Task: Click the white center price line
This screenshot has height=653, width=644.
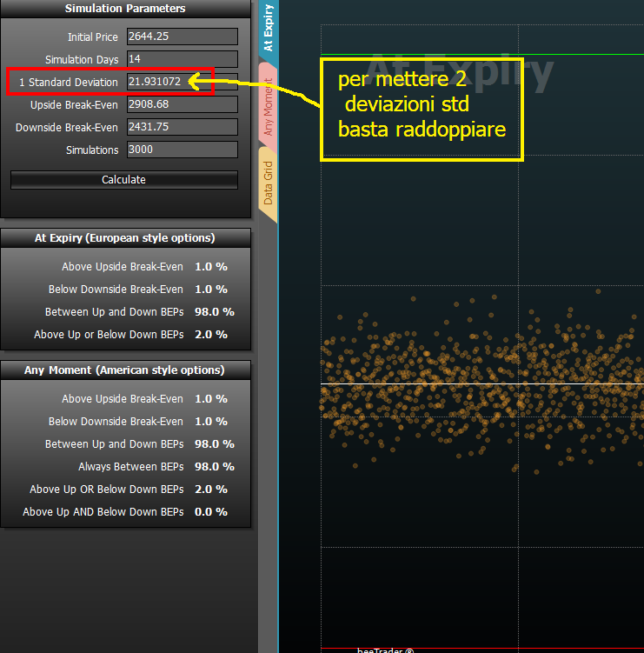Action: (x=482, y=383)
